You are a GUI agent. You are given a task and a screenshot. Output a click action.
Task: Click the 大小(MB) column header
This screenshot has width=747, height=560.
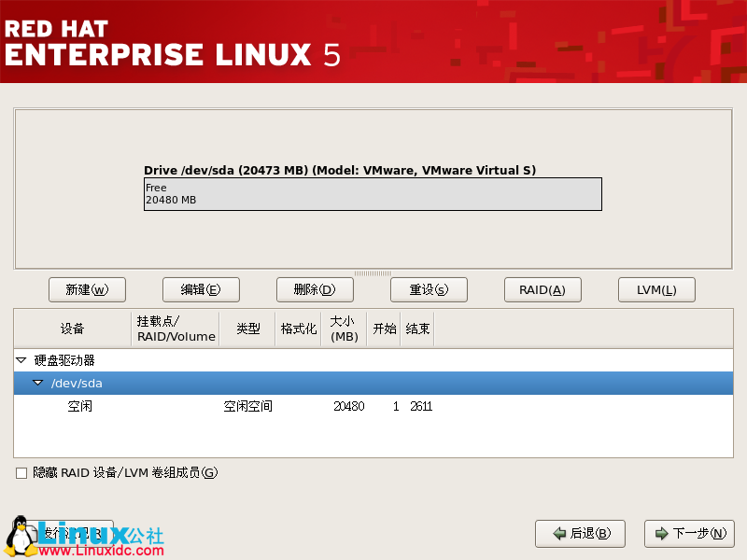pos(343,329)
